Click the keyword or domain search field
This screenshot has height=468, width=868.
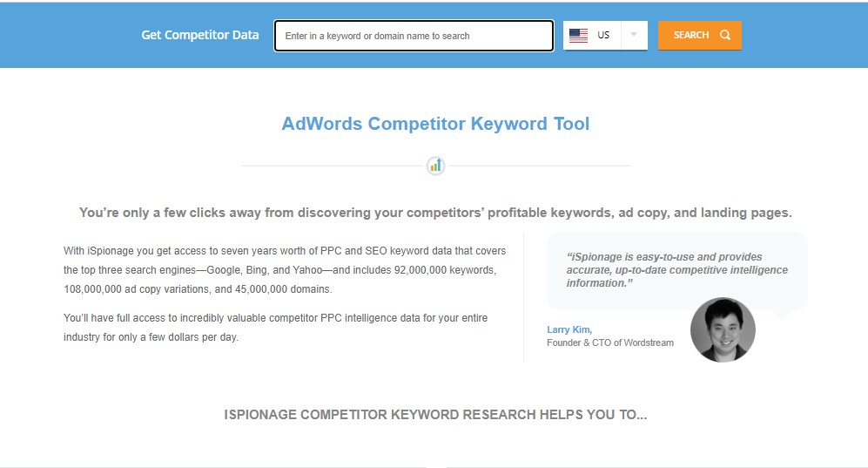coord(414,36)
